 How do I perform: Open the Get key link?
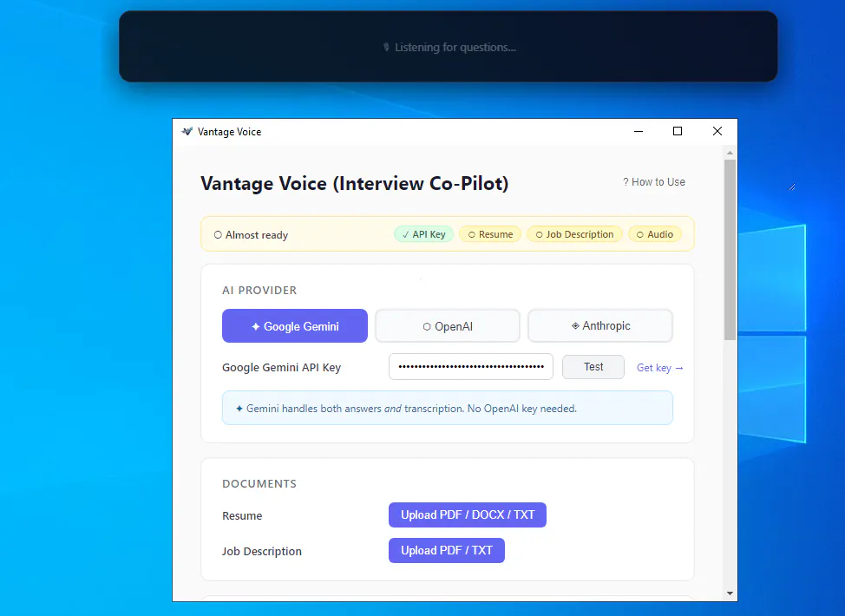(x=659, y=368)
